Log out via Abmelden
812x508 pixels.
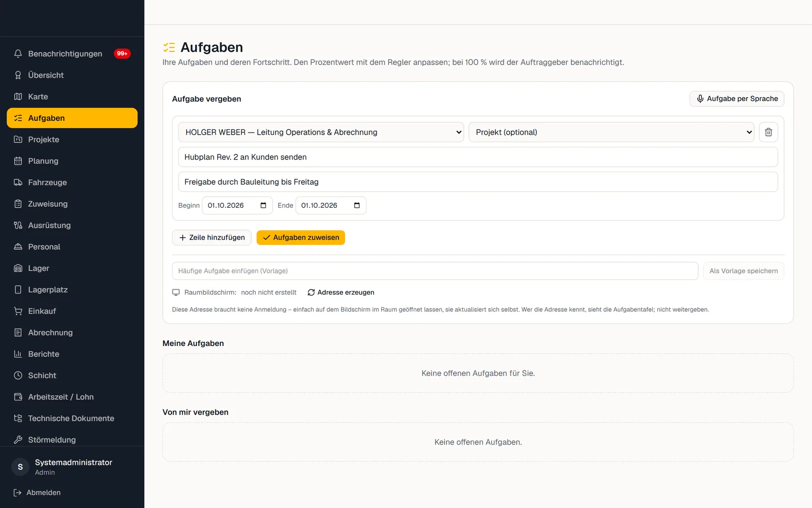click(37, 493)
